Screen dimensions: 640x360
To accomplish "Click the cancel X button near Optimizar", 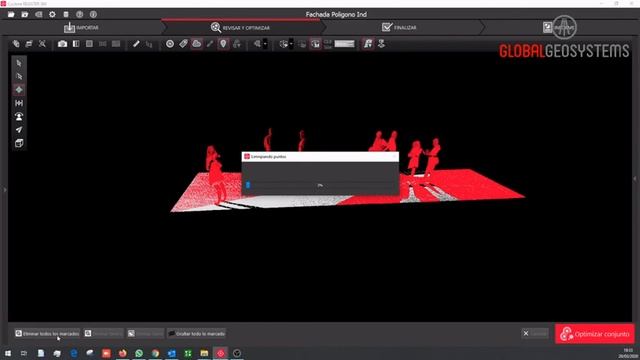I will pos(535,333).
